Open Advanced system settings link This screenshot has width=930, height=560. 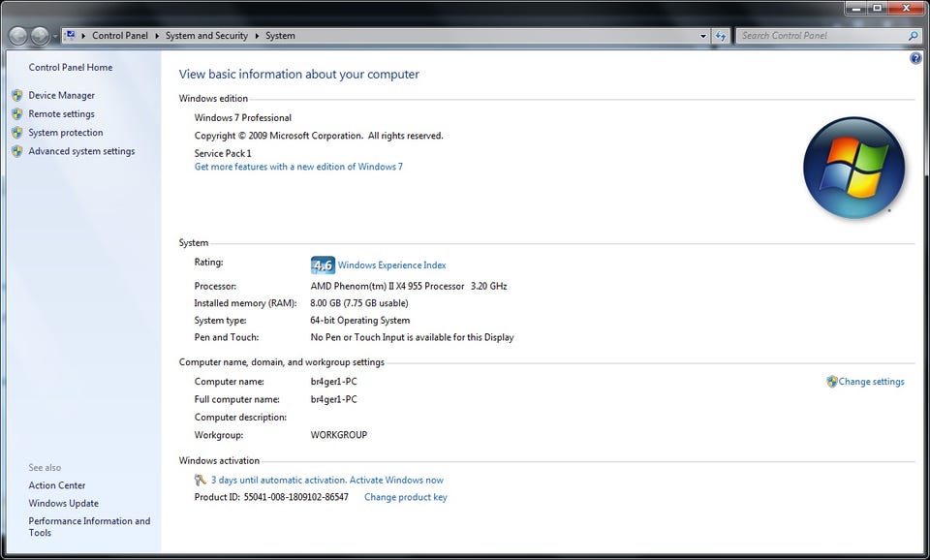(81, 151)
